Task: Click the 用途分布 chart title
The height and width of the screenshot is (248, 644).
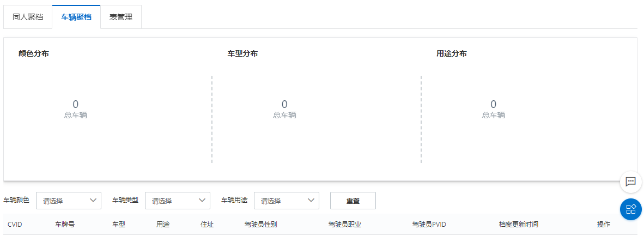Action: click(451, 53)
